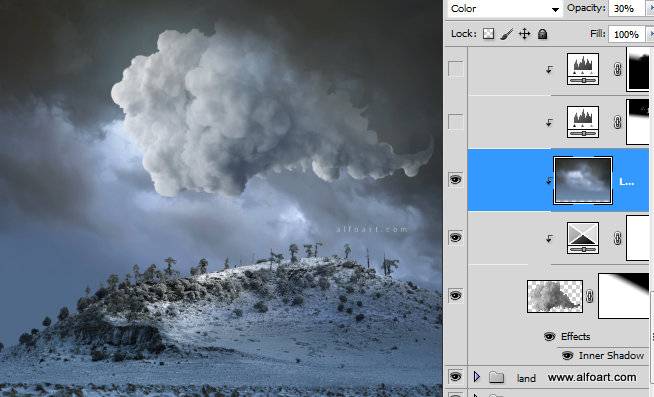Select the lower Levels adjustment icon

click(583, 122)
